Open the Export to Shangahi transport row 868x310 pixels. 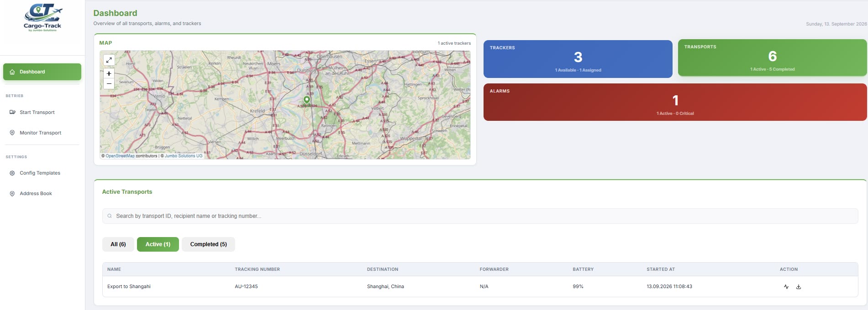coord(480,286)
